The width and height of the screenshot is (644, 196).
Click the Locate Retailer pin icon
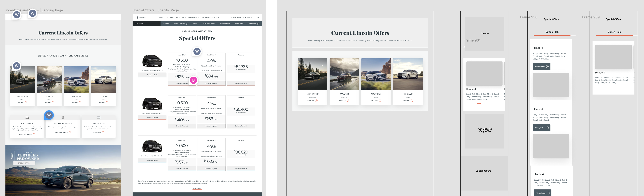coord(232,18)
